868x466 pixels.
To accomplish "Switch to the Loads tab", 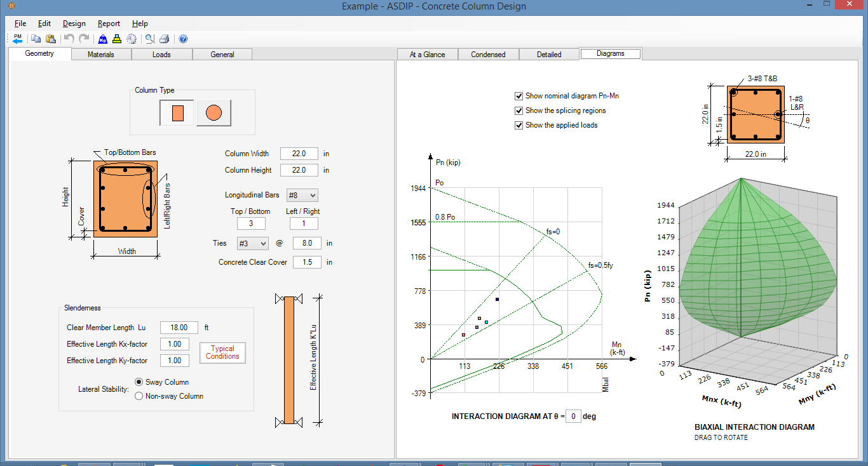I will [x=161, y=54].
